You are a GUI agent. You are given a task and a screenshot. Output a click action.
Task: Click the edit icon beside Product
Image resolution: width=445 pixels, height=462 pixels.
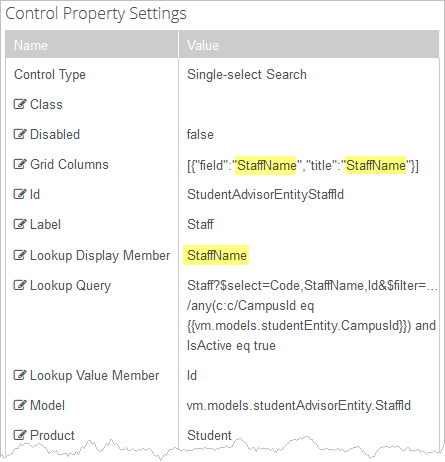click(x=20, y=435)
